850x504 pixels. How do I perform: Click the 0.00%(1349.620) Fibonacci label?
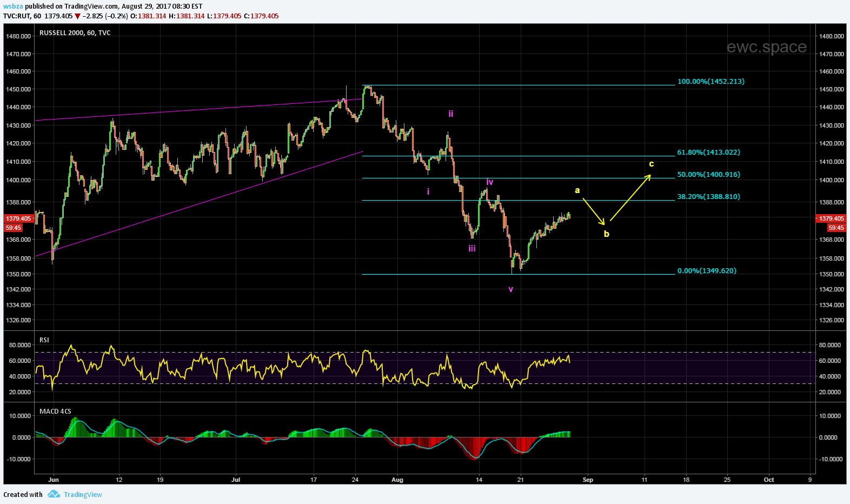(707, 271)
